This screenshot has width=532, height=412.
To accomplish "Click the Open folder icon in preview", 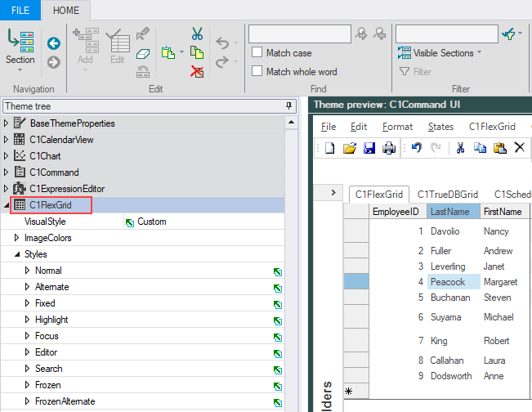I will [350, 148].
